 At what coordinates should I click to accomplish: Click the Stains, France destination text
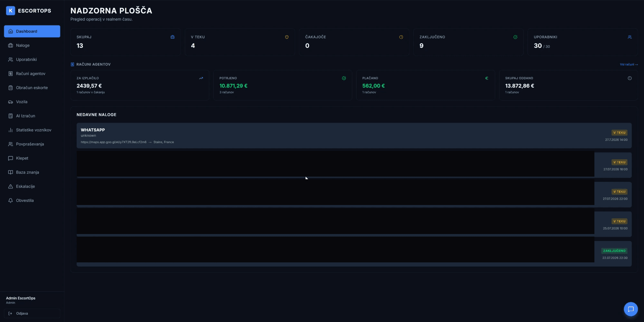164,142
